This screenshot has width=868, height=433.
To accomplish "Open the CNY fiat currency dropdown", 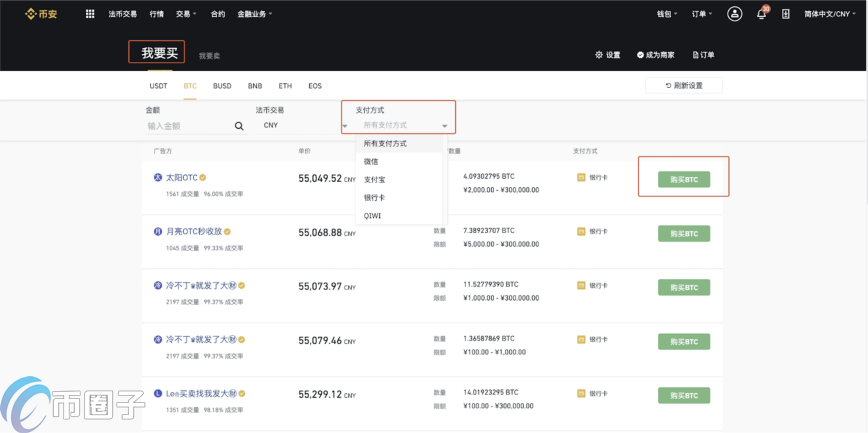I will click(x=302, y=126).
